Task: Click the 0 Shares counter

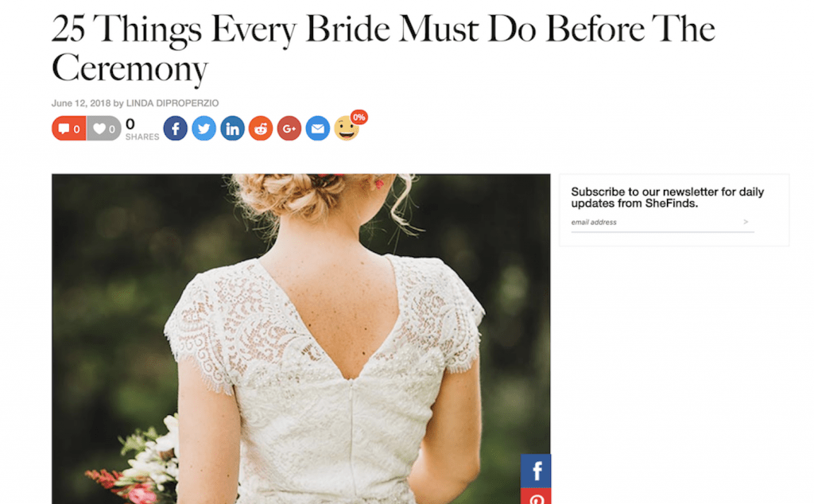Action: coord(141,129)
